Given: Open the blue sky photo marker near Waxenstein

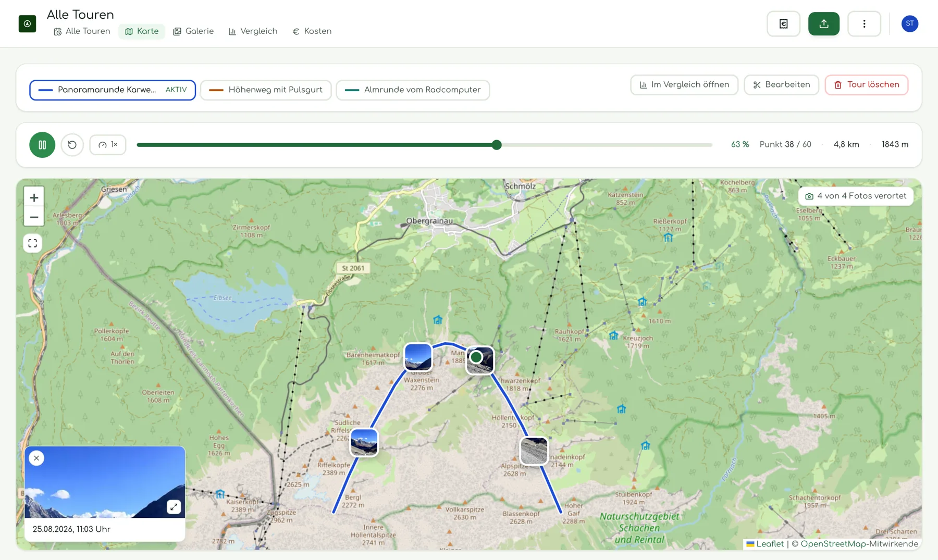Looking at the screenshot, I should pos(418,357).
